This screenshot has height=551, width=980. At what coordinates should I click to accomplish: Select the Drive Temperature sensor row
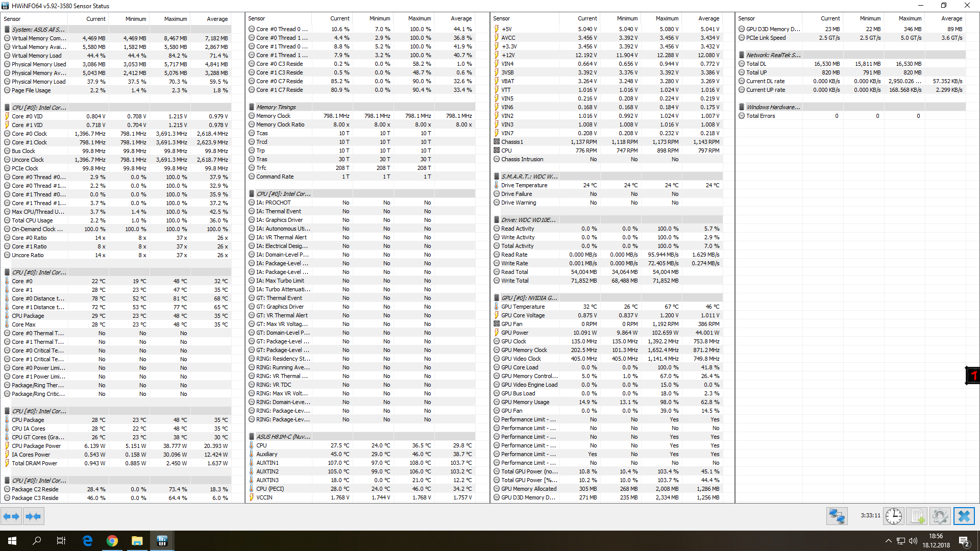tap(524, 185)
